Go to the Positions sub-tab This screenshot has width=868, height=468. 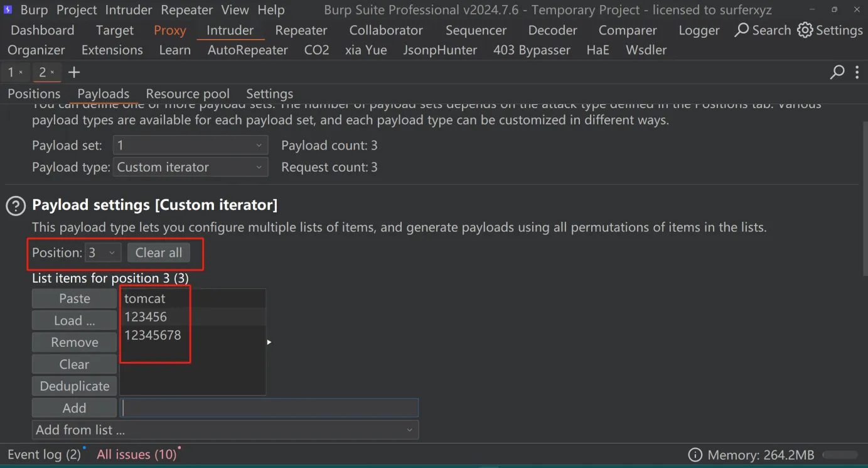34,94
